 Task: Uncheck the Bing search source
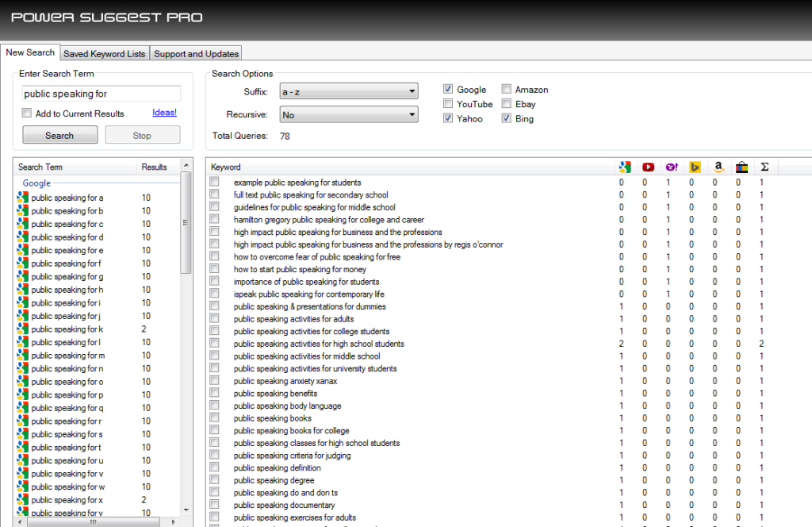pos(507,118)
